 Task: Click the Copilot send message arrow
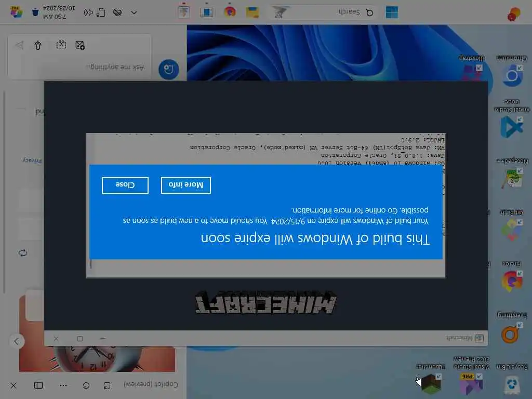19,45
